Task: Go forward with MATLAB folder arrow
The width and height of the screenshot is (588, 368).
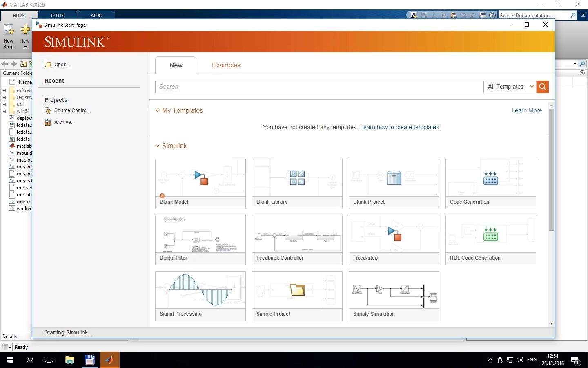Action: (13, 64)
